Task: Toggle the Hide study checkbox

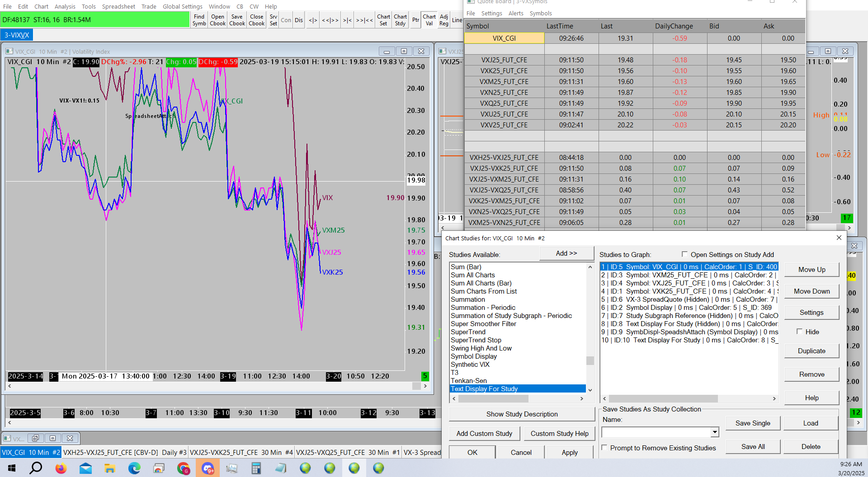Action: pos(799,332)
